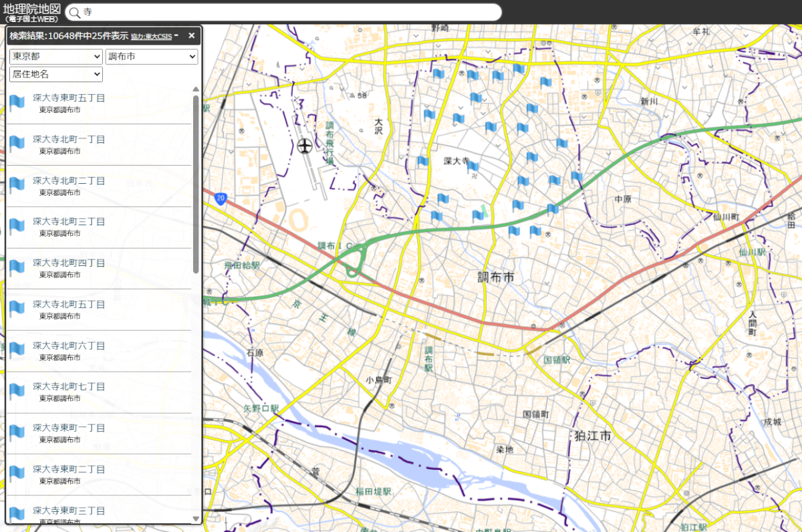Click the results list scrollbar thumb
The width and height of the screenshot is (802, 532).
(x=196, y=184)
